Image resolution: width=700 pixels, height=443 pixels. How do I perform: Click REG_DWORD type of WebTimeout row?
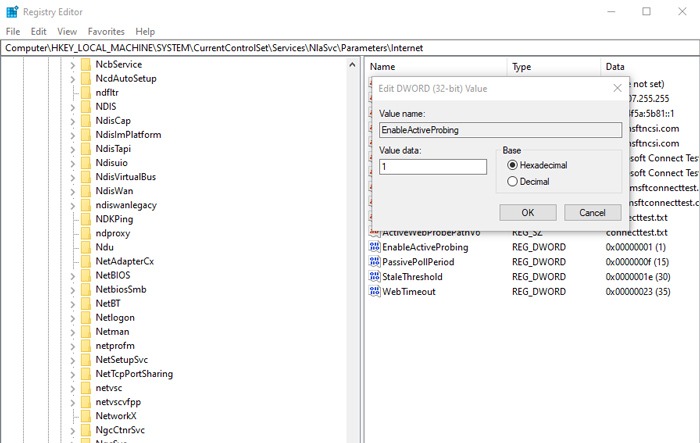(539, 291)
